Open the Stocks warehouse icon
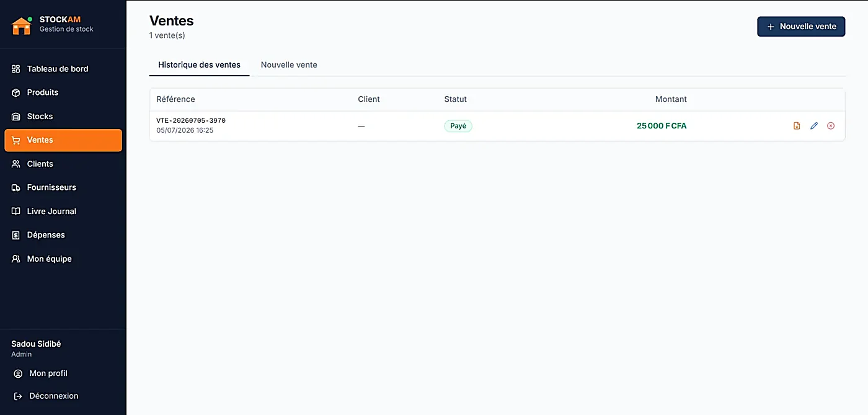The height and width of the screenshot is (415, 868). pos(16,117)
